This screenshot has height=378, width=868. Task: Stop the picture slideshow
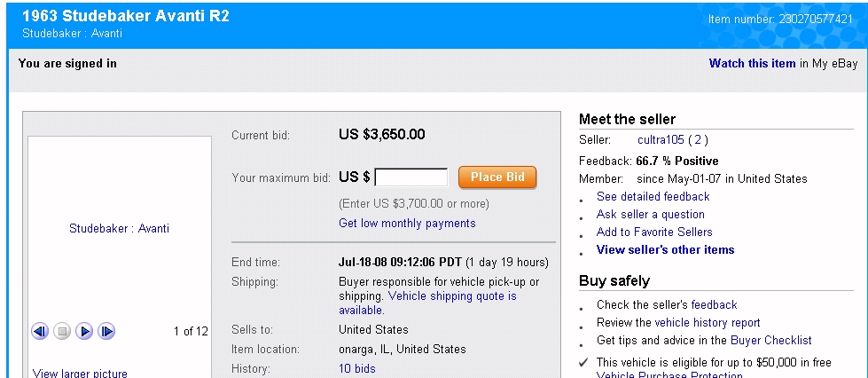pyautogui.click(x=62, y=331)
